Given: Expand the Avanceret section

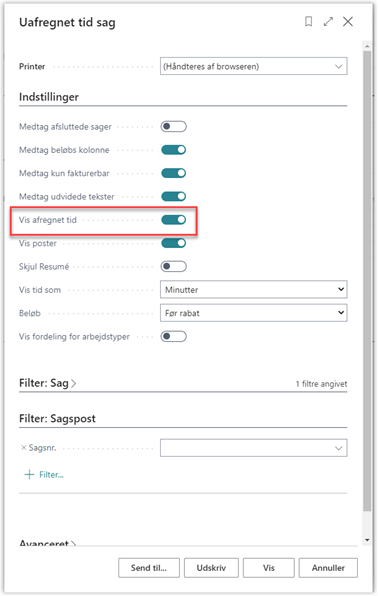Looking at the screenshot, I should tap(48, 543).
